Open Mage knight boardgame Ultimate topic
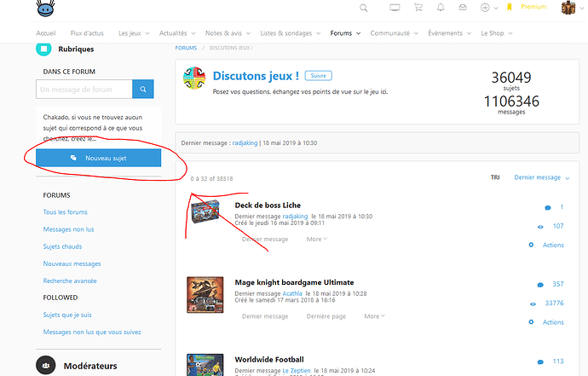This screenshot has height=376, width=588. coord(294,282)
